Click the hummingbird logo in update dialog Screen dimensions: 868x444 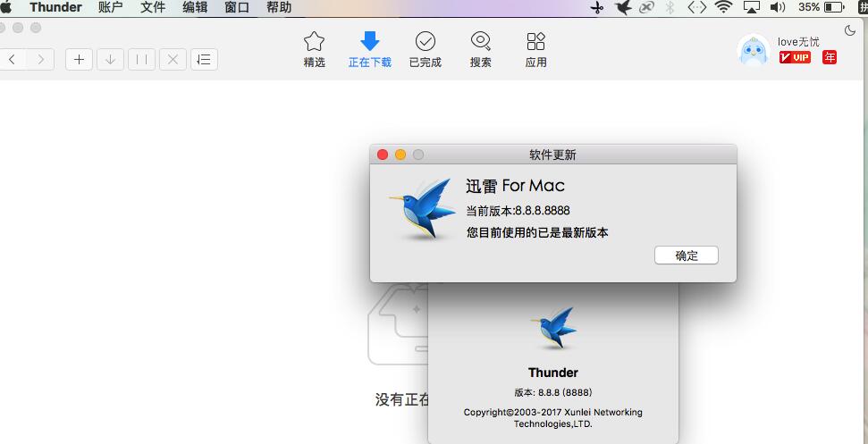(x=422, y=209)
